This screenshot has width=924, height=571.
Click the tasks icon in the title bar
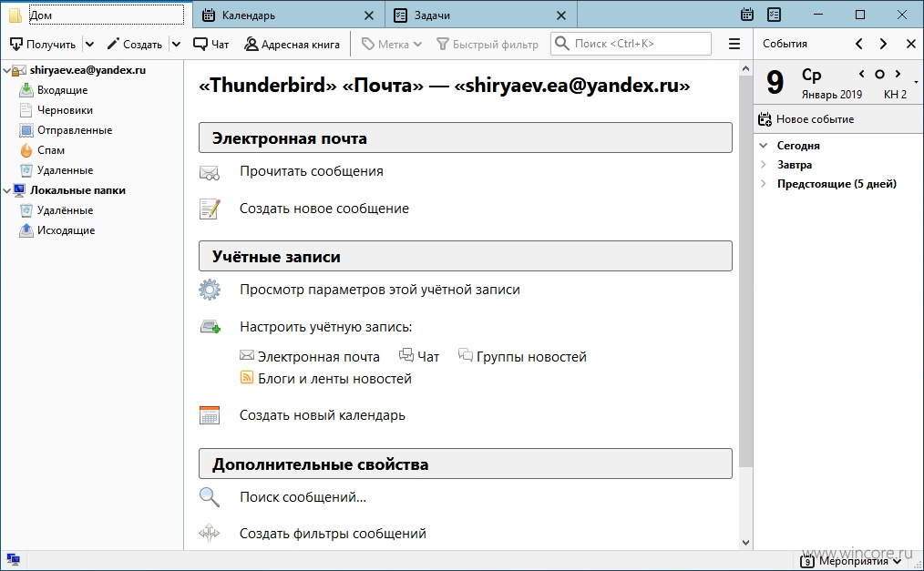(775, 15)
